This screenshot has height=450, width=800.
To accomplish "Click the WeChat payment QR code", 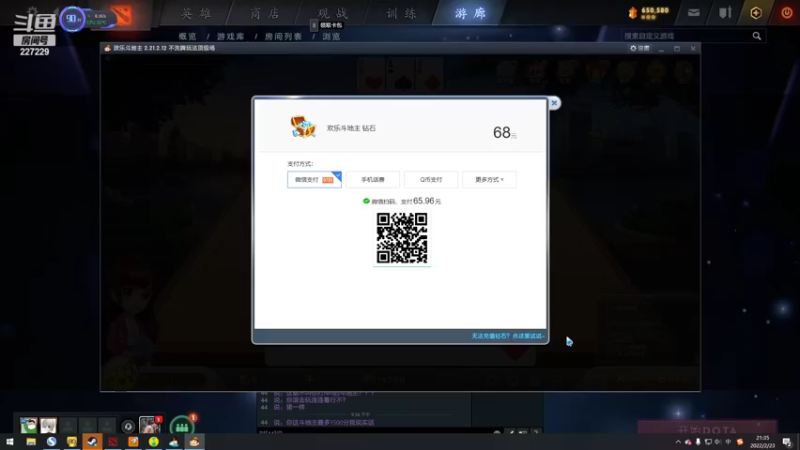I will pos(402,238).
